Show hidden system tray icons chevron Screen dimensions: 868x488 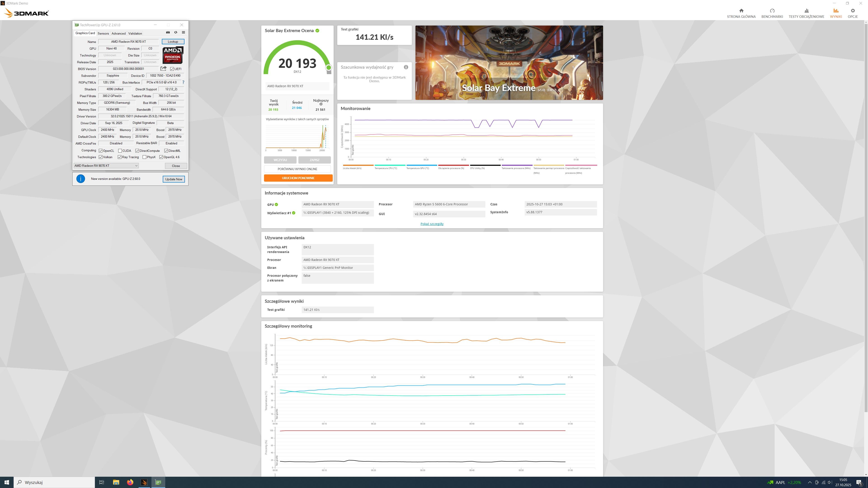click(x=810, y=483)
